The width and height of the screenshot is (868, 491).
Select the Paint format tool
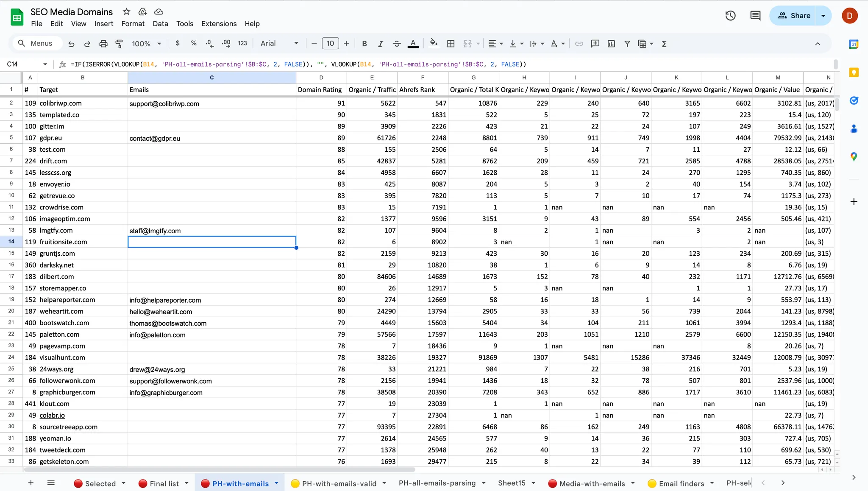click(x=119, y=44)
